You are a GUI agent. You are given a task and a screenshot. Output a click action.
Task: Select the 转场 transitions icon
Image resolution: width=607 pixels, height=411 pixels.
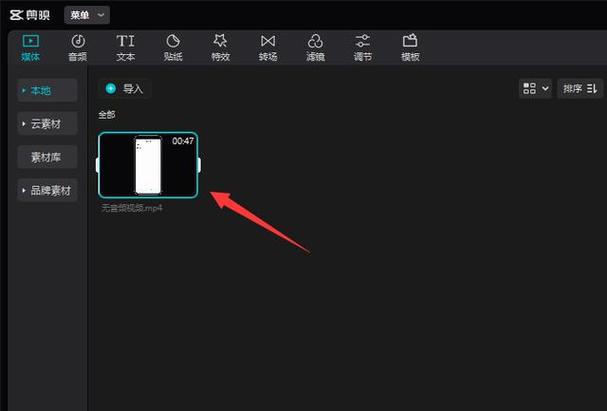click(268, 41)
